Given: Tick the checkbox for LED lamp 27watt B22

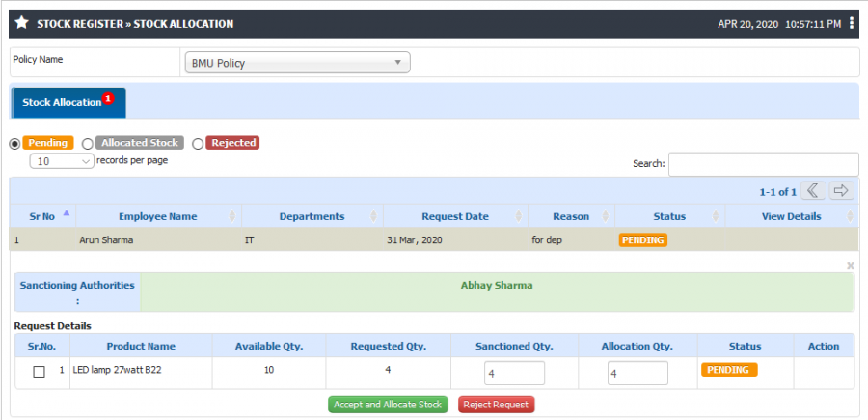Looking at the screenshot, I should pos(39,372).
